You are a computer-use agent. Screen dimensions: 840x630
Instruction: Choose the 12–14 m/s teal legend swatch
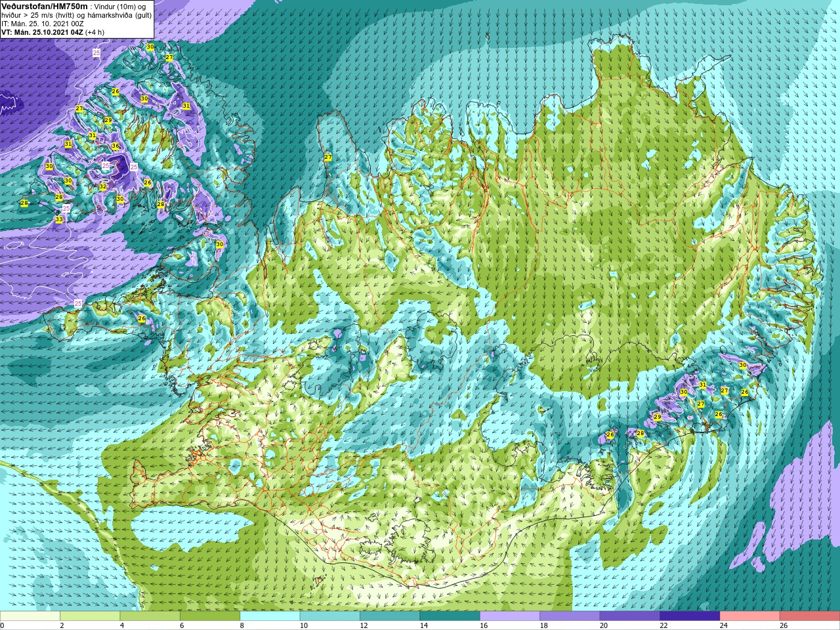pyautogui.click(x=390, y=616)
